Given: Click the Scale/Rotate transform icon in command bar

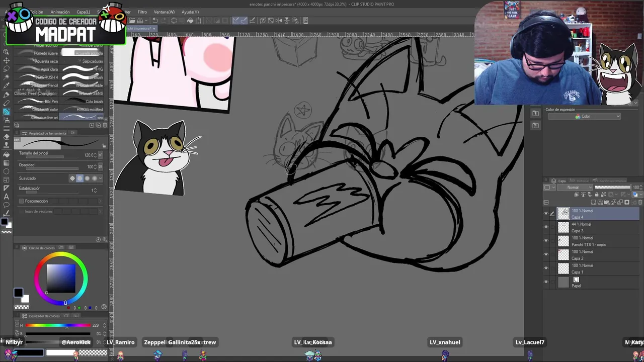Looking at the screenshot, I should point(198,21).
